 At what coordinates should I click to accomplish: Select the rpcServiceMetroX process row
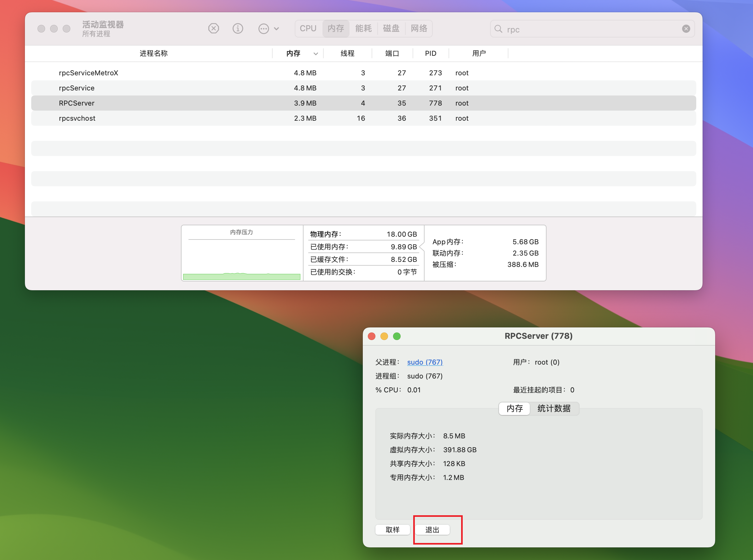pos(89,73)
